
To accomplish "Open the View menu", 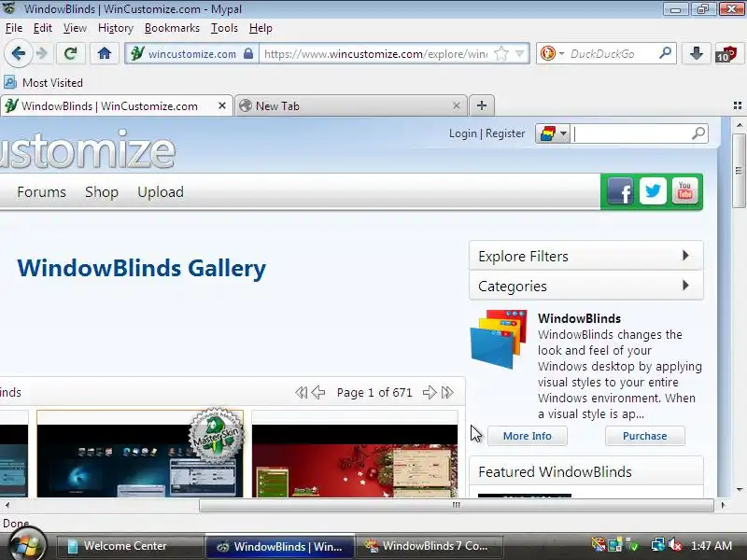I will click(x=76, y=28).
